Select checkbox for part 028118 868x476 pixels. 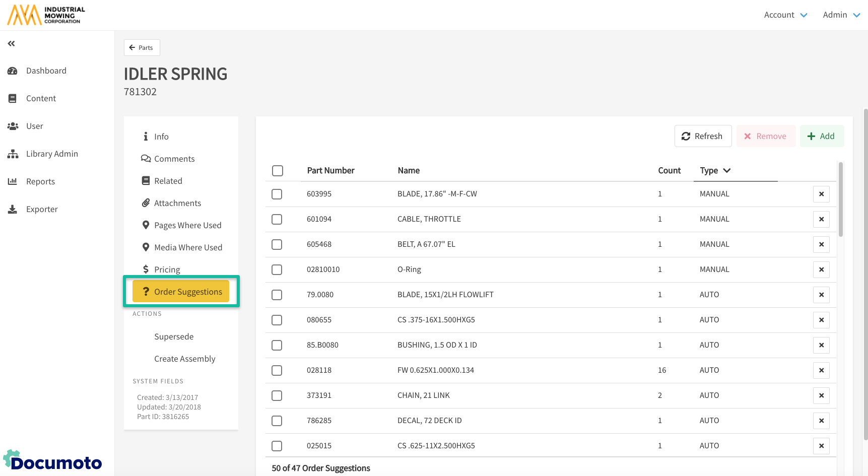pos(277,370)
